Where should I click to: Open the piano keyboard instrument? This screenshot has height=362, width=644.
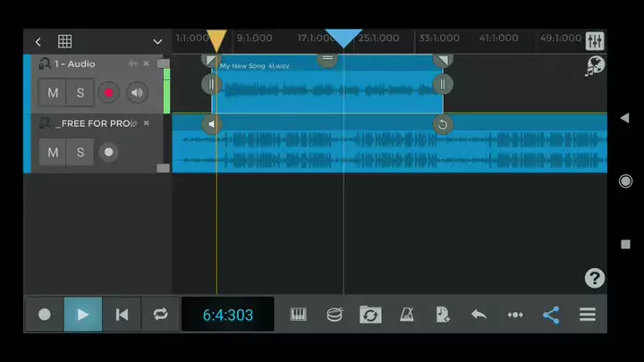pyautogui.click(x=299, y=315)
